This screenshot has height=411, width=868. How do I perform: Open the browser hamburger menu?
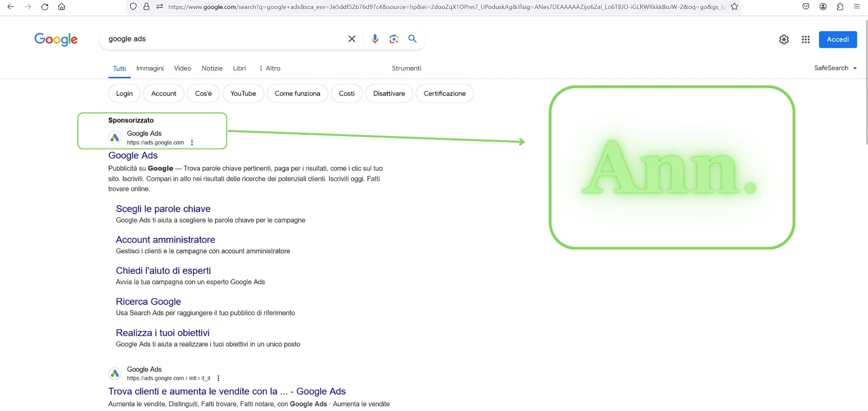[857, 6]
